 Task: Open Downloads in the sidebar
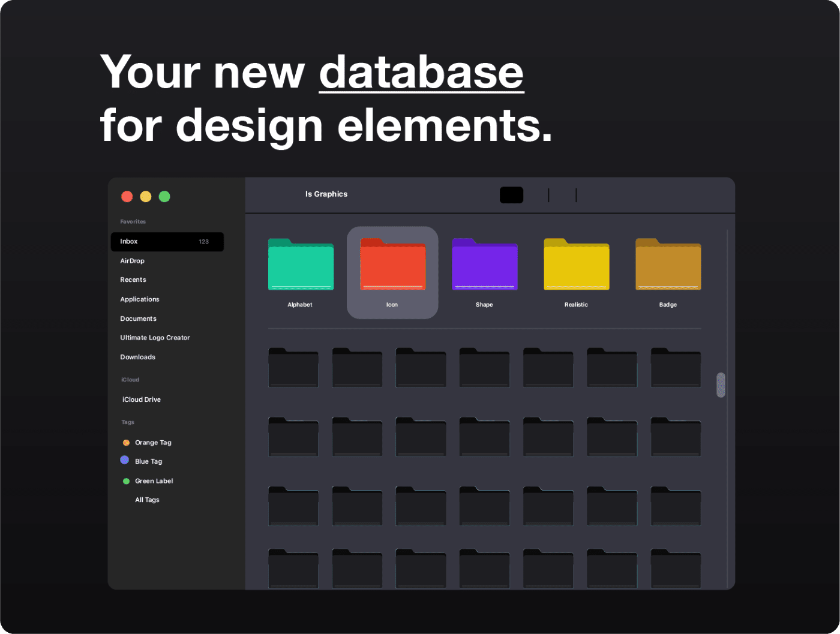(x=137, y=357)
